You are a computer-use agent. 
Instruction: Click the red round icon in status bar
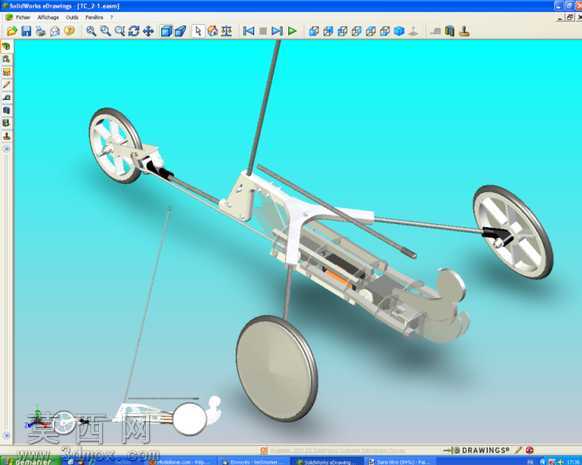[x=530, y=450]
